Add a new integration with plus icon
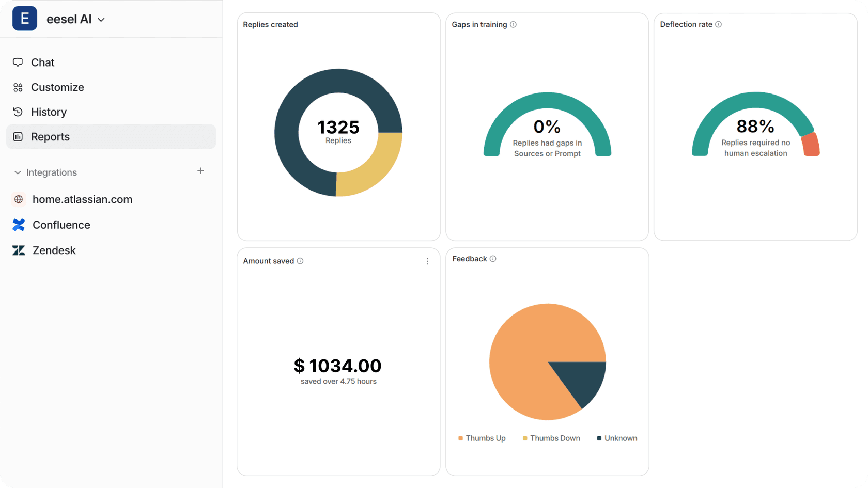 [200, 171]
